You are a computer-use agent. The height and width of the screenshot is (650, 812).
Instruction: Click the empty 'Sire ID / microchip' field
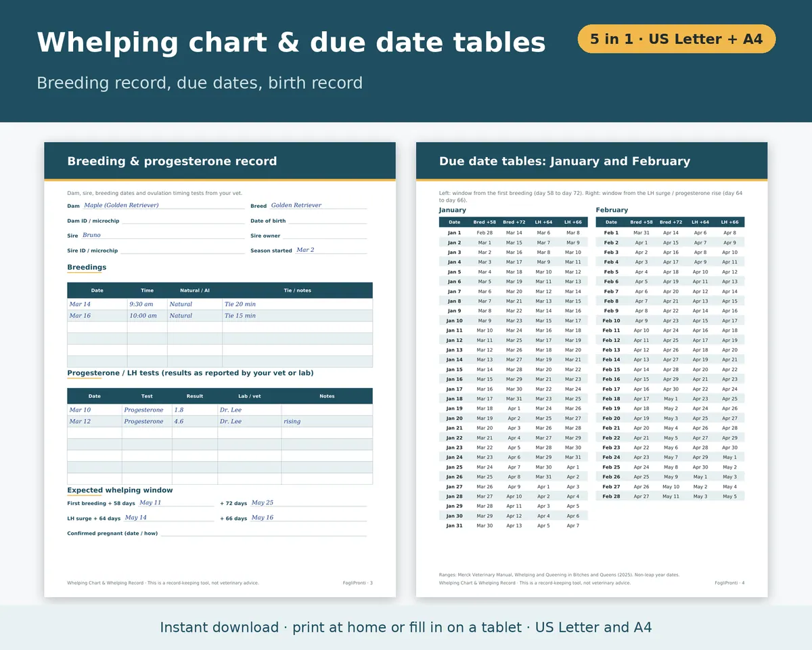click(x=182, y=251)
